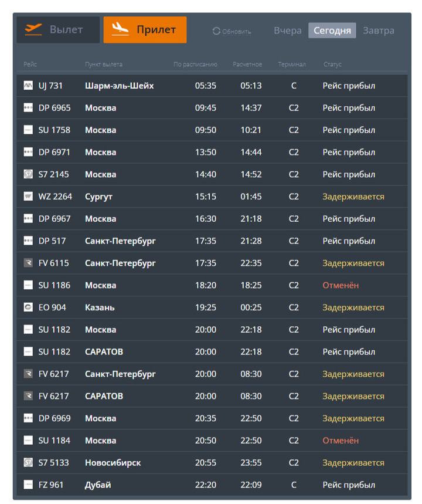
Task: Click the Статус column header
Action: (332, 65)
